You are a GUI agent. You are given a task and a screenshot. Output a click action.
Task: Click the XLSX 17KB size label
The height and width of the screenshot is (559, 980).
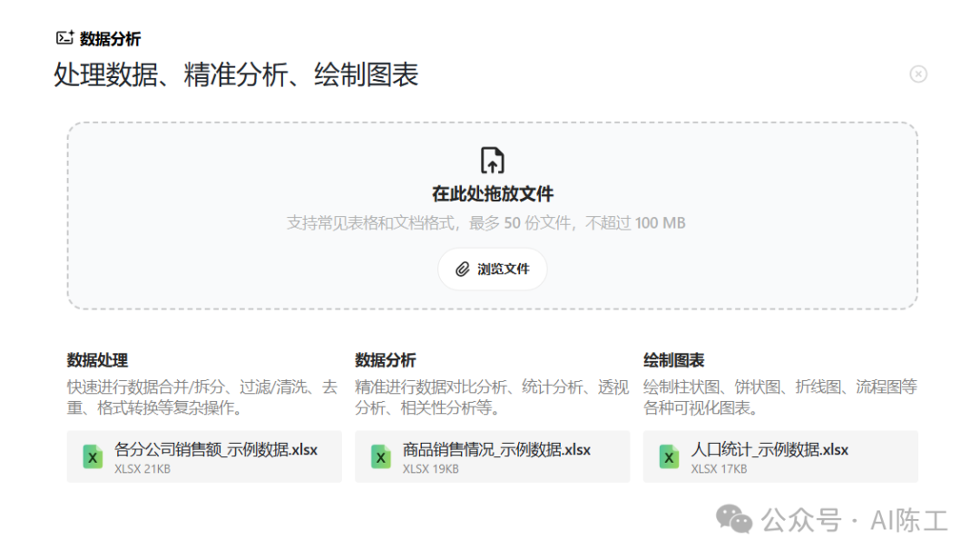(719, 469)
